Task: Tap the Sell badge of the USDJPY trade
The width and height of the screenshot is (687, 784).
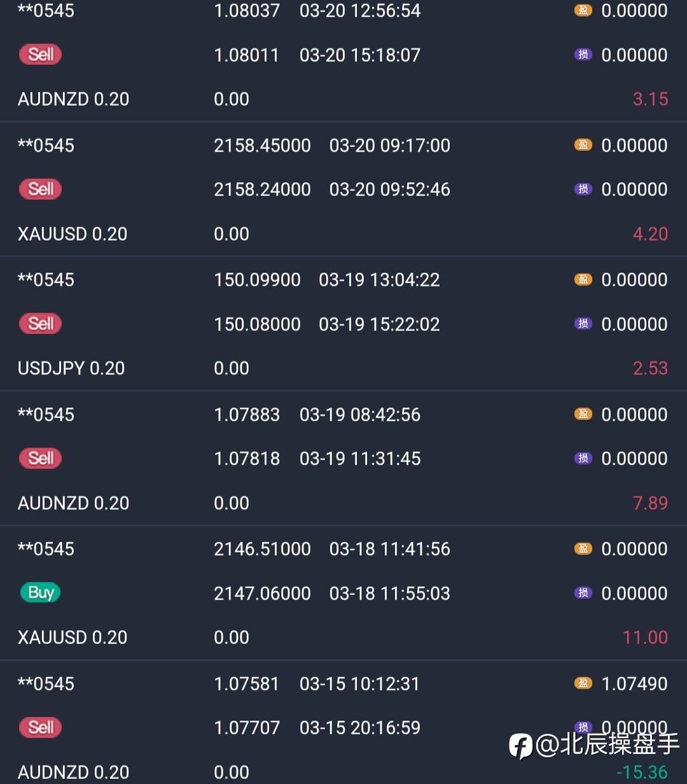Action: (40, 324)
